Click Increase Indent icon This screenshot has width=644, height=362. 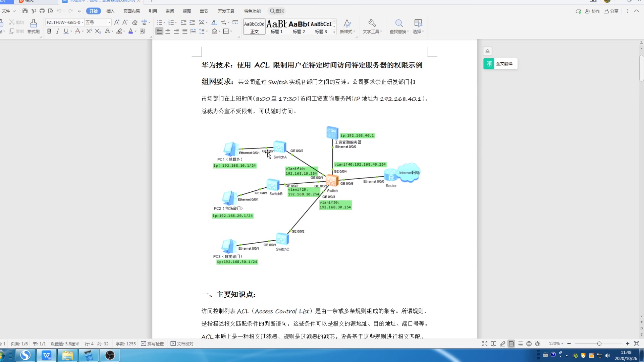[192, 22]
